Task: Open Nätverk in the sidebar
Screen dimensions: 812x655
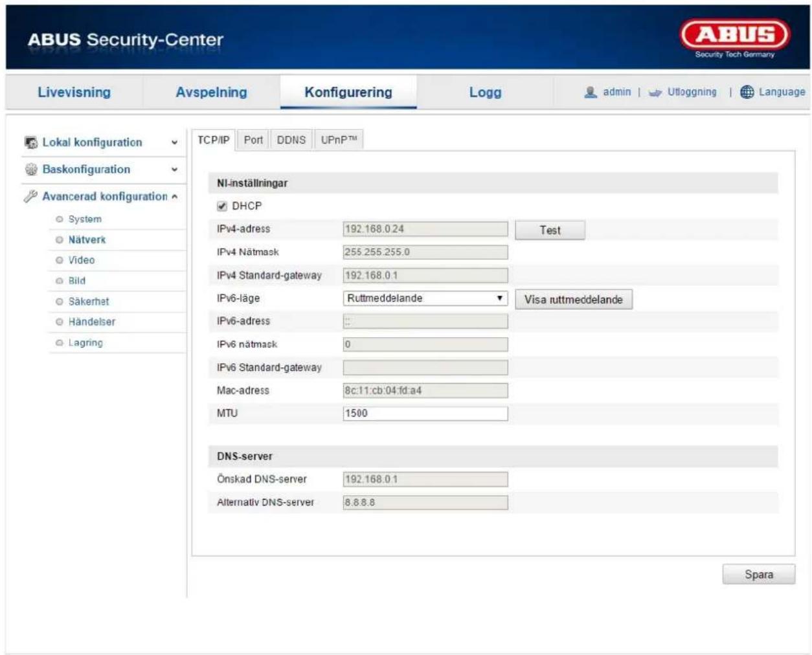Action: 87,240
